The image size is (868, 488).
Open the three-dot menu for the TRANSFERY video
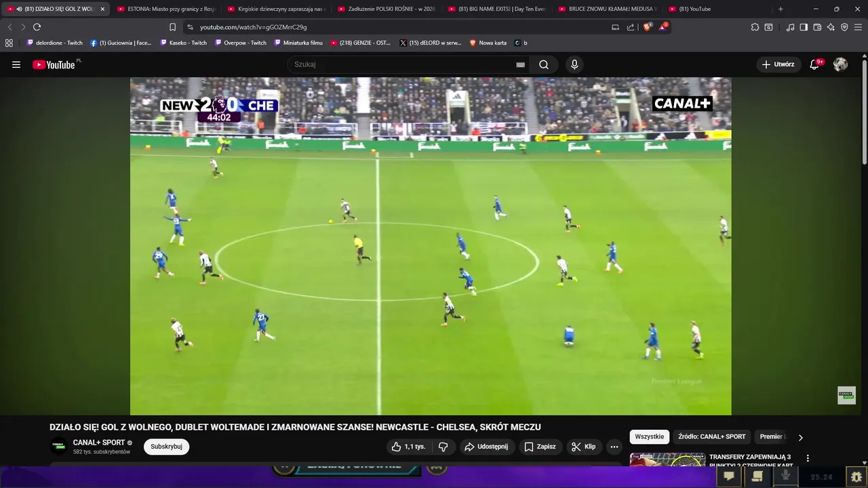click(x=807, y=459)
